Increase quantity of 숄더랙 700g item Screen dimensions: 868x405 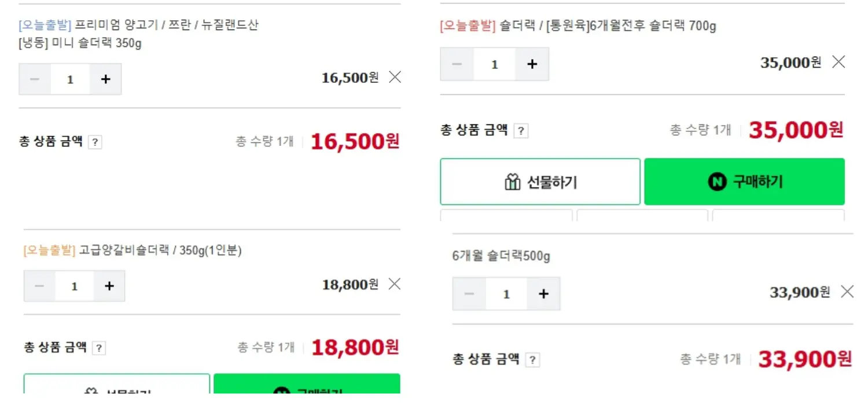click(x=532, y=64)
